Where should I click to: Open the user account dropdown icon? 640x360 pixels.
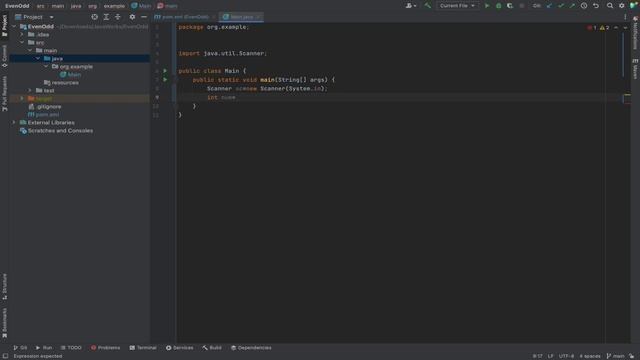pos(411,6)
